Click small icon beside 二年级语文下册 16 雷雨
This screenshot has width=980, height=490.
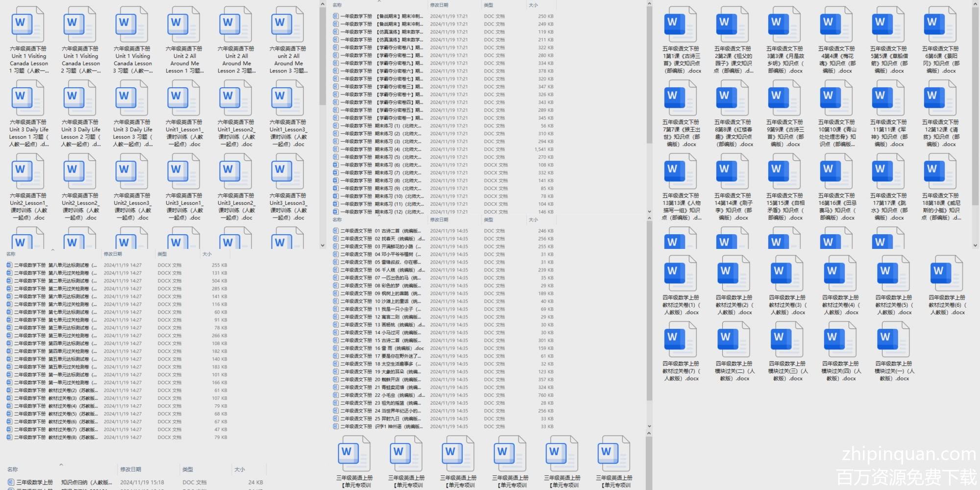336,348
